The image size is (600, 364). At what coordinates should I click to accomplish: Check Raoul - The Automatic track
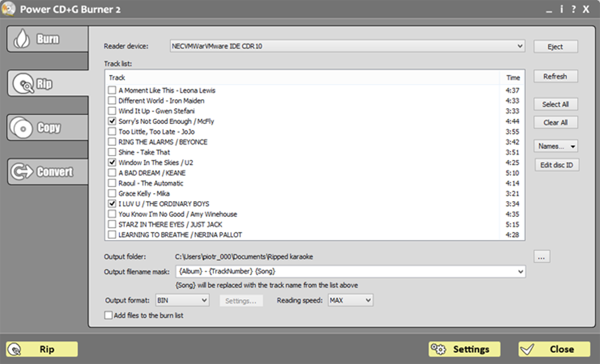pyautogui.click(x=112, y=183)
